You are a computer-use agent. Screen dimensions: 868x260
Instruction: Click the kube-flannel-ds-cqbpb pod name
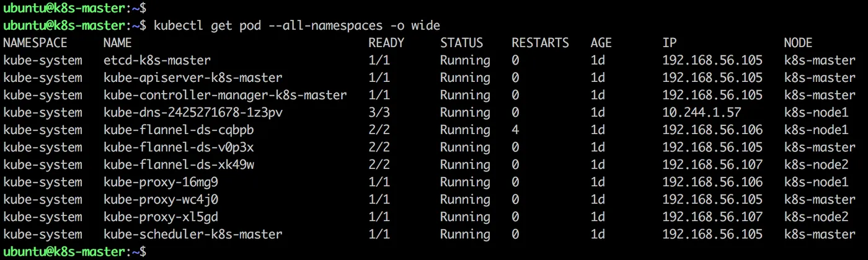(179, 130)
